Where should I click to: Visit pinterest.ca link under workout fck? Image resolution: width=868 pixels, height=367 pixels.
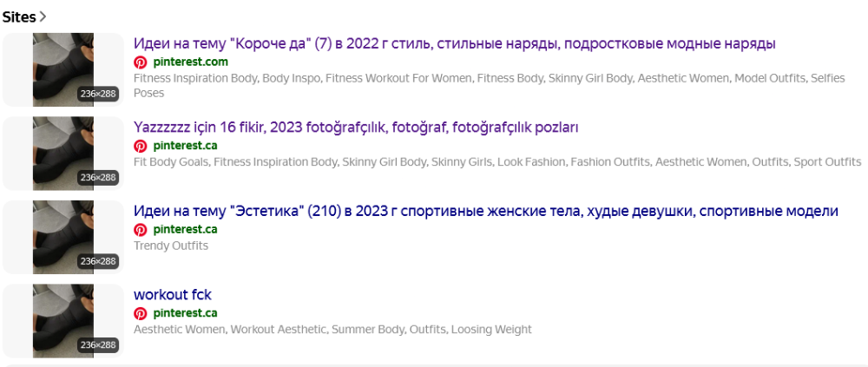(x=185, y=314)
